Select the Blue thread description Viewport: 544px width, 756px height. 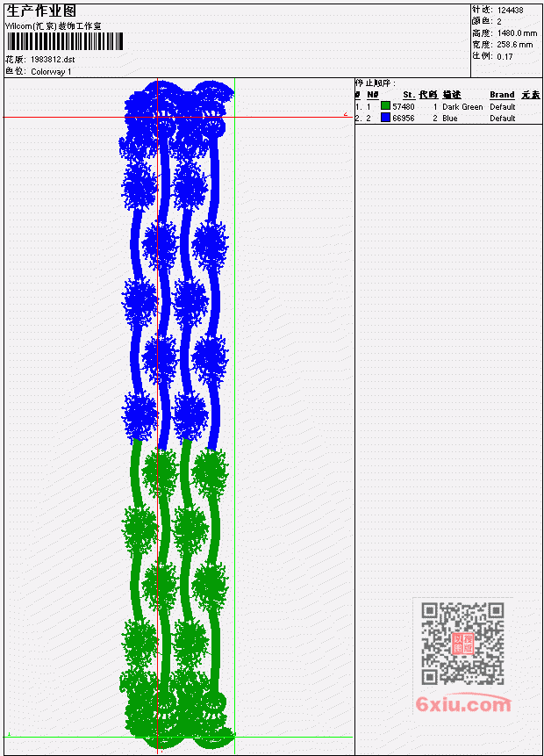pyautogui.click(x=450, y=119)
